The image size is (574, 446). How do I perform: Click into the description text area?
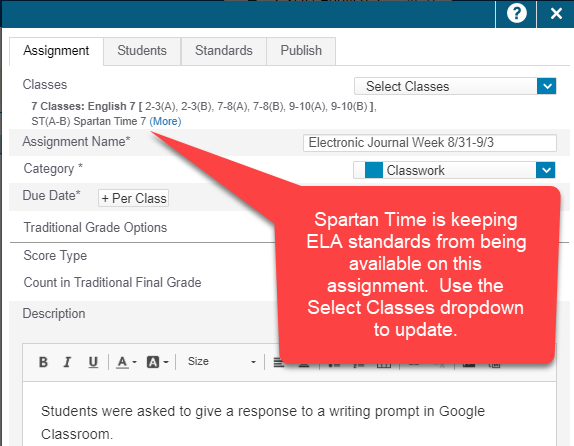289,414
